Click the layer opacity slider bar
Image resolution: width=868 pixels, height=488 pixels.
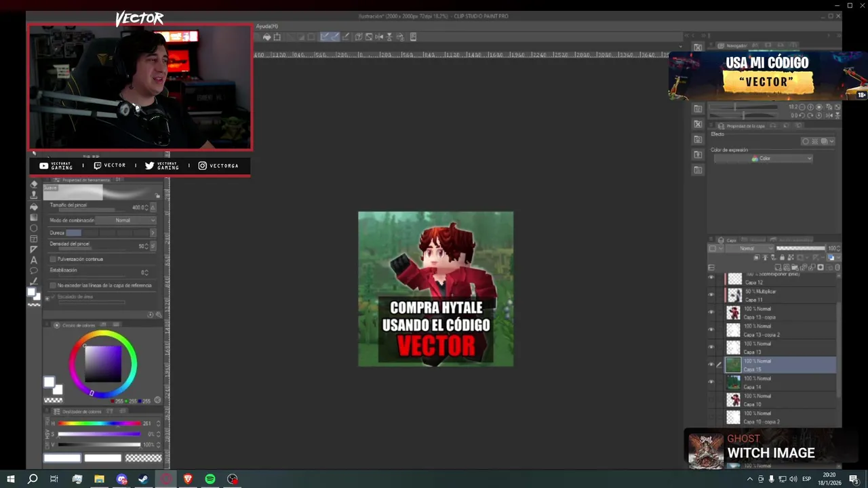pos(801,248)
